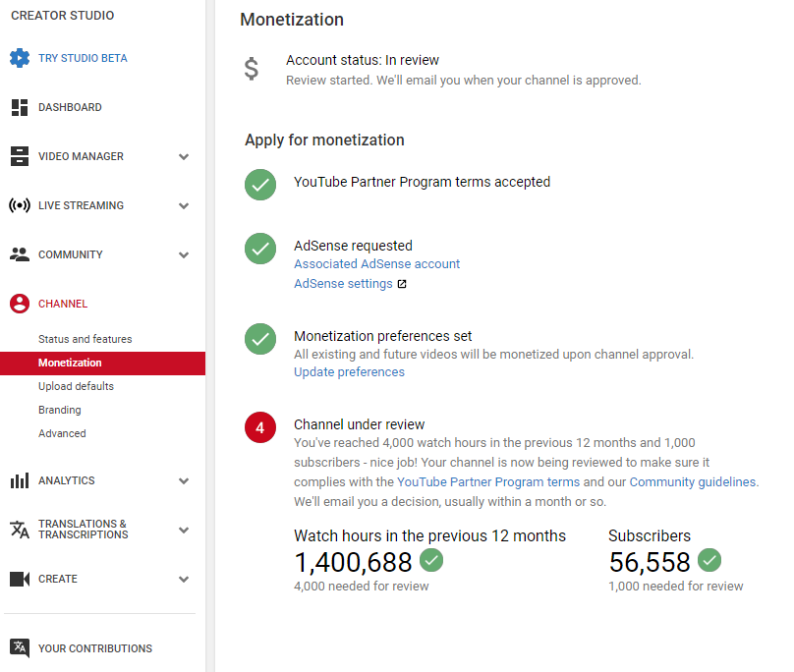
Task: Expand the Live Streaming section chevron
Action: click(x=184, y=206)
